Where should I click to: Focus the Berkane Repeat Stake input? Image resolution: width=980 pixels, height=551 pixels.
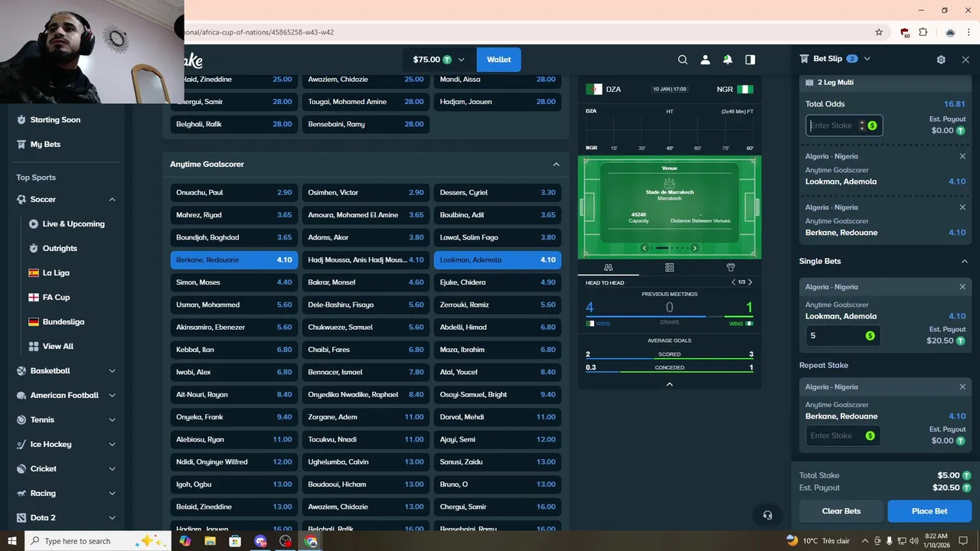coord(842,435)
